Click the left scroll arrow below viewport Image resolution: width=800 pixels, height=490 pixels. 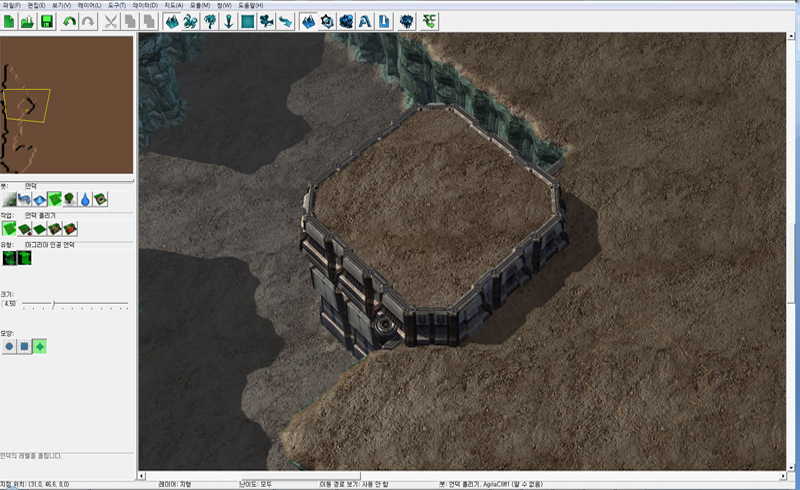pos(142,476)
